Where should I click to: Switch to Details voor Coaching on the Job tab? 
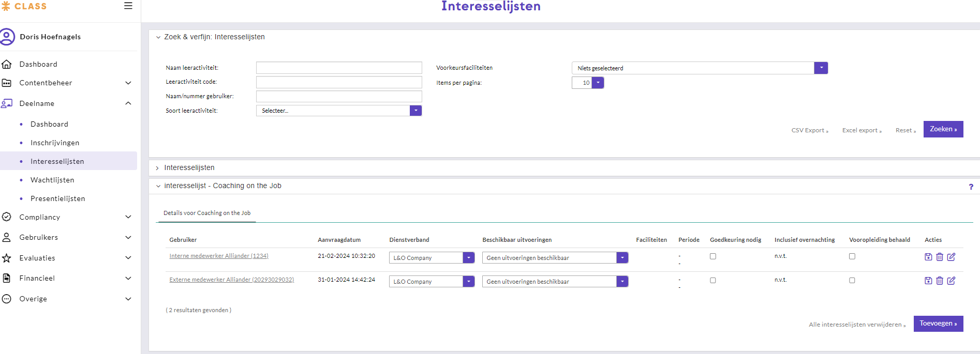207,213
